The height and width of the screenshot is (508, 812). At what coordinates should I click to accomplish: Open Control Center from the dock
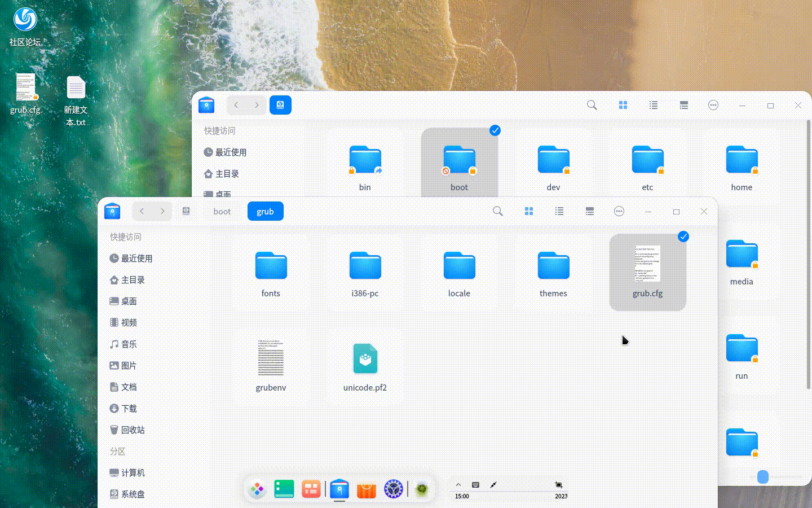[x=393, y=489]
